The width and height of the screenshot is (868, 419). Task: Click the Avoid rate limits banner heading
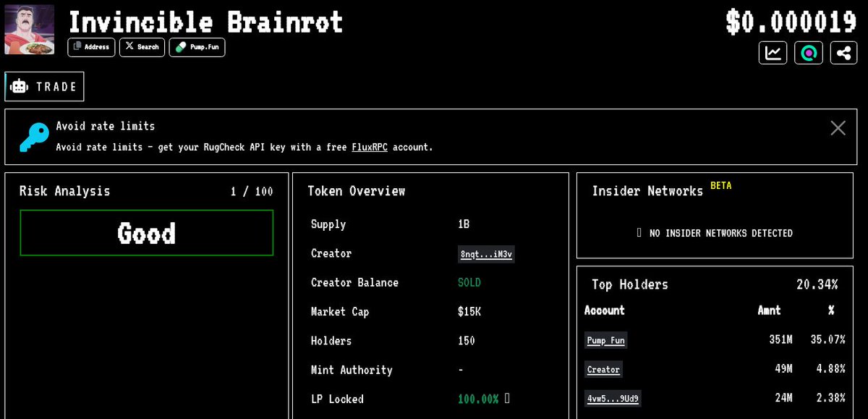coord(106,126)
